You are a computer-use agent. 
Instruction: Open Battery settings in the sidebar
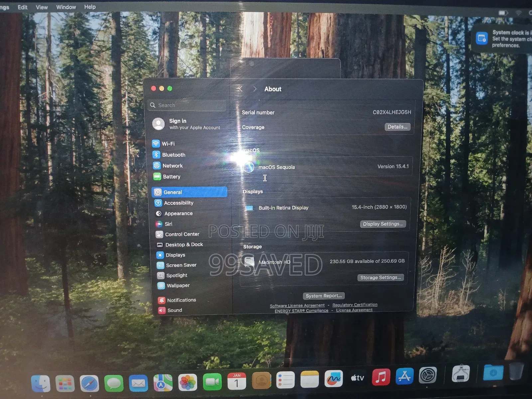point(189,177)
